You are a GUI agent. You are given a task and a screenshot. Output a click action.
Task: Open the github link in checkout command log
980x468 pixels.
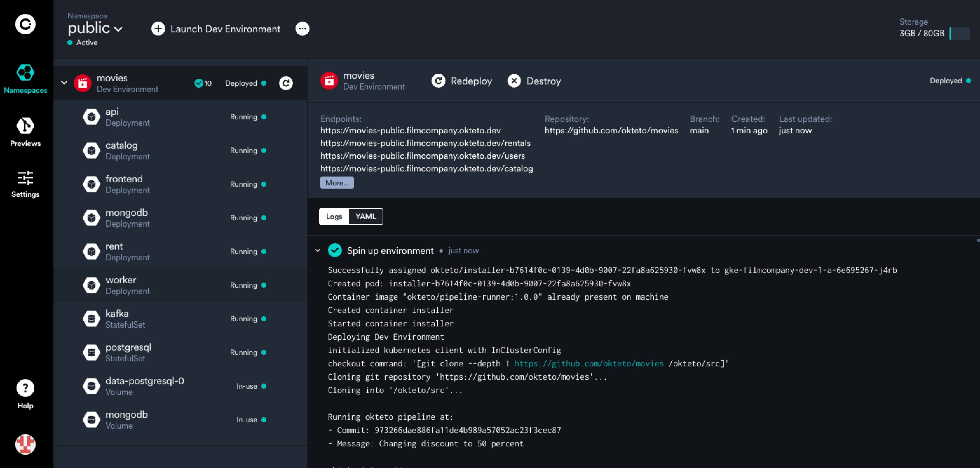[589, 364]
